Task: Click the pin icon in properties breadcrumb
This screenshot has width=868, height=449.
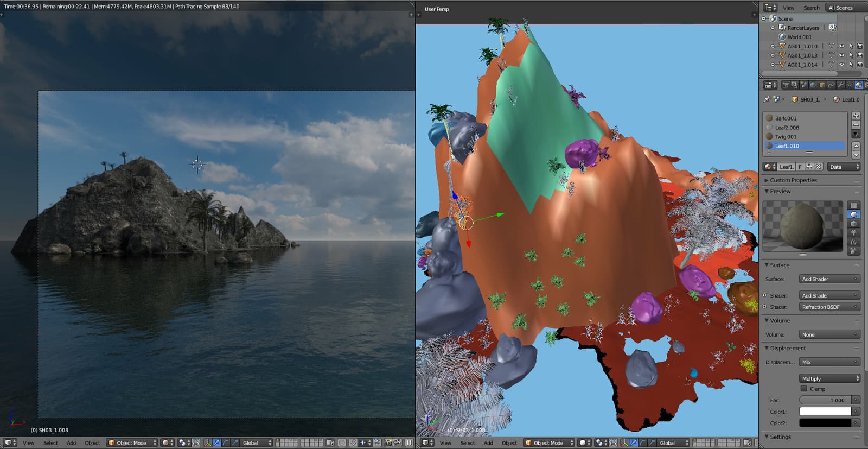Action: pyautogui.click(x=767, y=99)
